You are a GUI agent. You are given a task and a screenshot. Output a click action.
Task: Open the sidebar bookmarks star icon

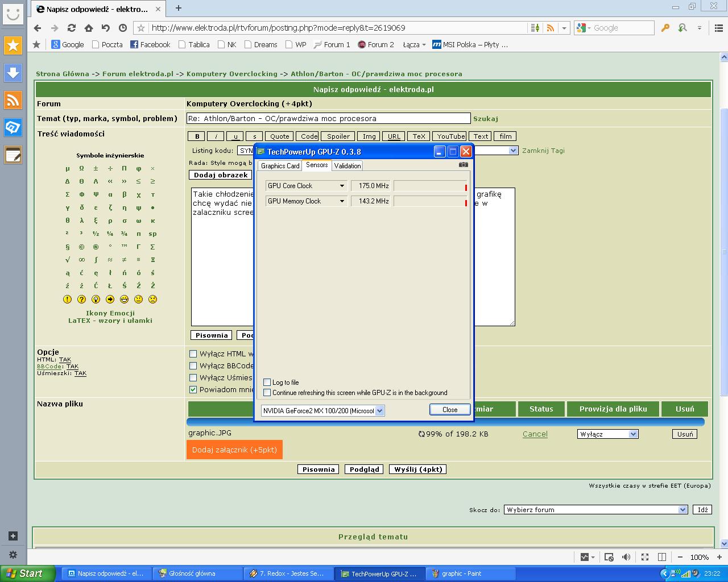(x=13, y=45)
